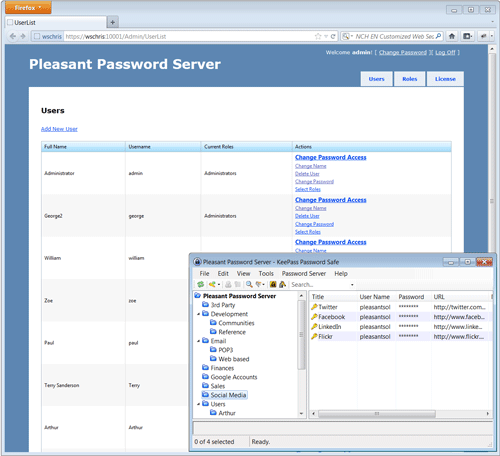Open the orange Firefox menu button
The height and width of the screenshot is (456, 500).
point(28,8)
